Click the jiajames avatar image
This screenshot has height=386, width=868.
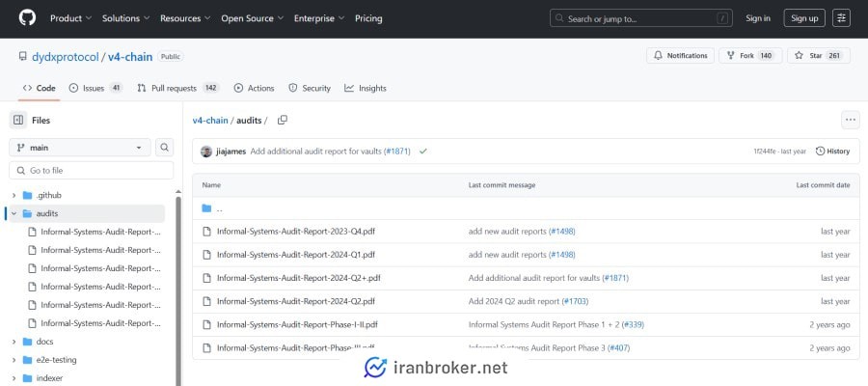[x=206, y=152]
